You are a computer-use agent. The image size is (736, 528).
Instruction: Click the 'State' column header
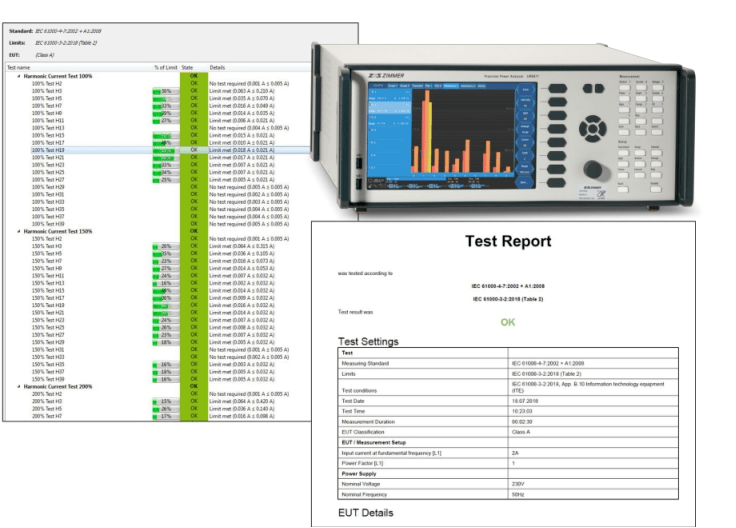tap(189, 67)
